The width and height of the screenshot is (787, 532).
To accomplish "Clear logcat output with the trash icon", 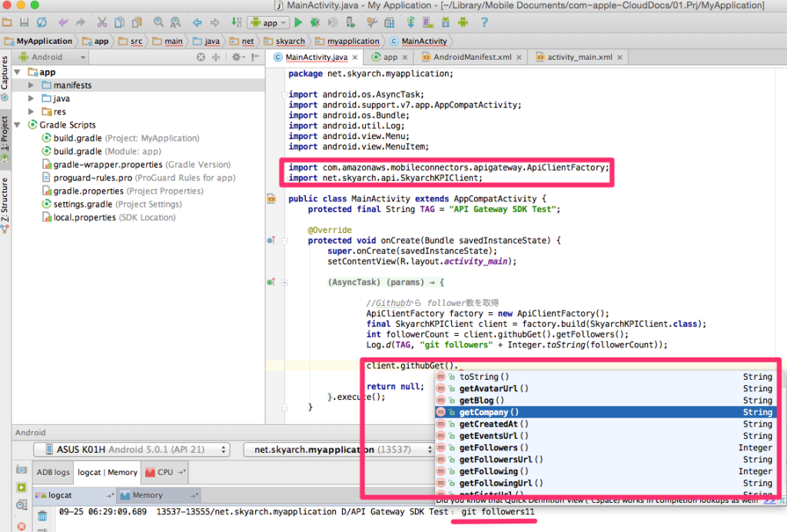I will [x=42, y=516].
